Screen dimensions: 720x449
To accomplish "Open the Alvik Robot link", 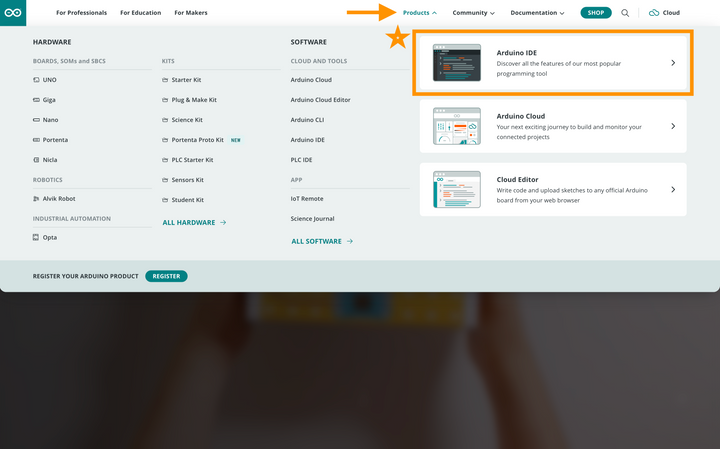I will click(x=59, y=199).
